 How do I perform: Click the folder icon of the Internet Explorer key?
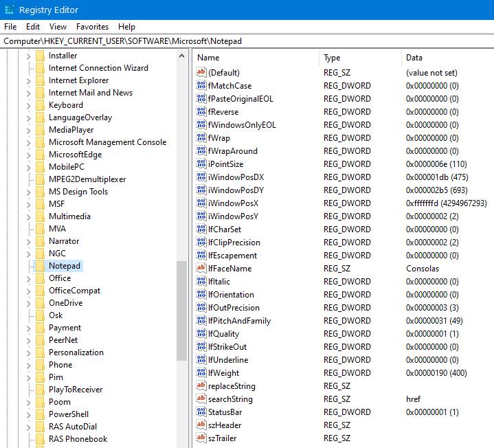point(40,80)
